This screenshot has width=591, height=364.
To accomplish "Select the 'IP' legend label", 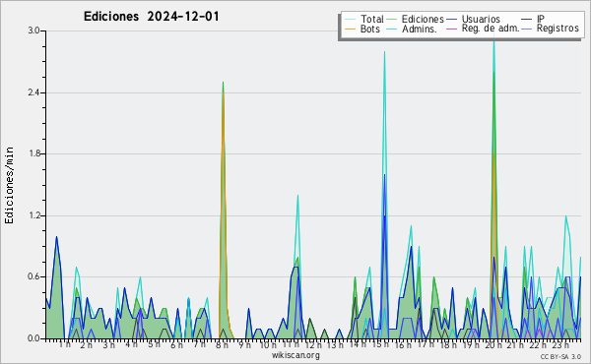I will pyautogui.click(x=541, y=19).
